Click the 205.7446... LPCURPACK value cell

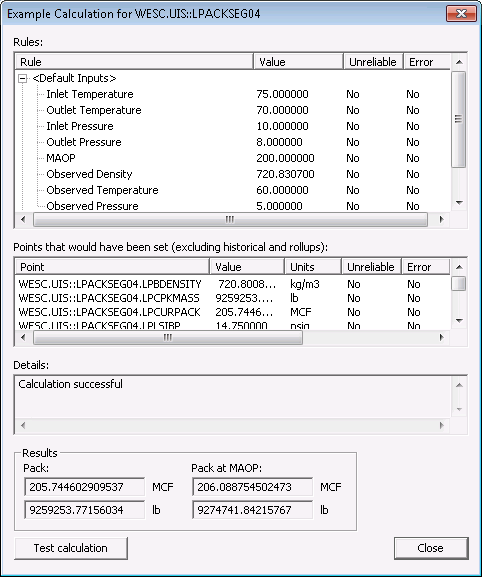tap(244, 312)
